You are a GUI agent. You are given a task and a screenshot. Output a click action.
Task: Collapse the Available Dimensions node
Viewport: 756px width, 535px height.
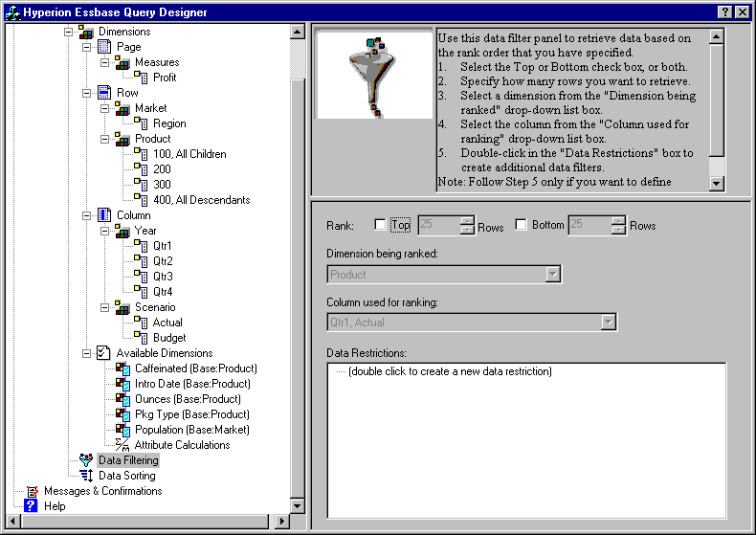86,353
